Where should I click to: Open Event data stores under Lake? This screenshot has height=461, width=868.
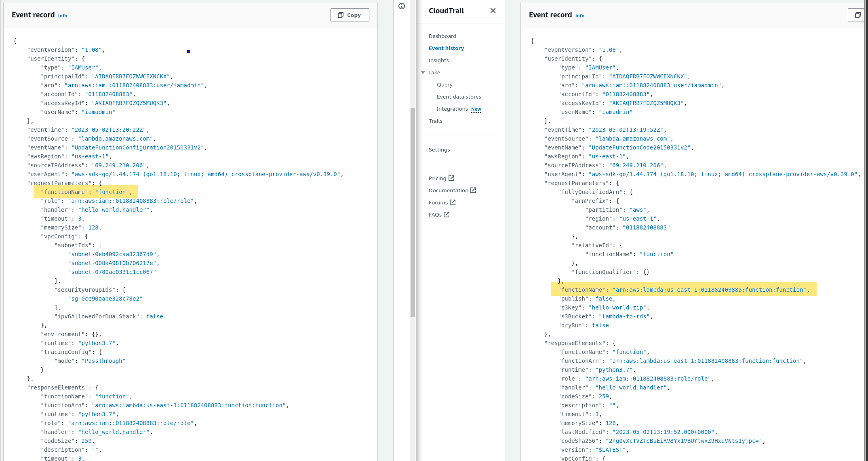tap(459, 97)
